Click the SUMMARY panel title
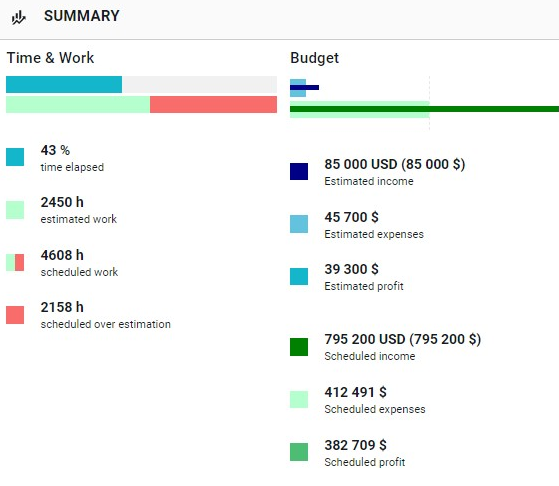The width and height of the screenshot is (559, 486). tap(82, 16)
